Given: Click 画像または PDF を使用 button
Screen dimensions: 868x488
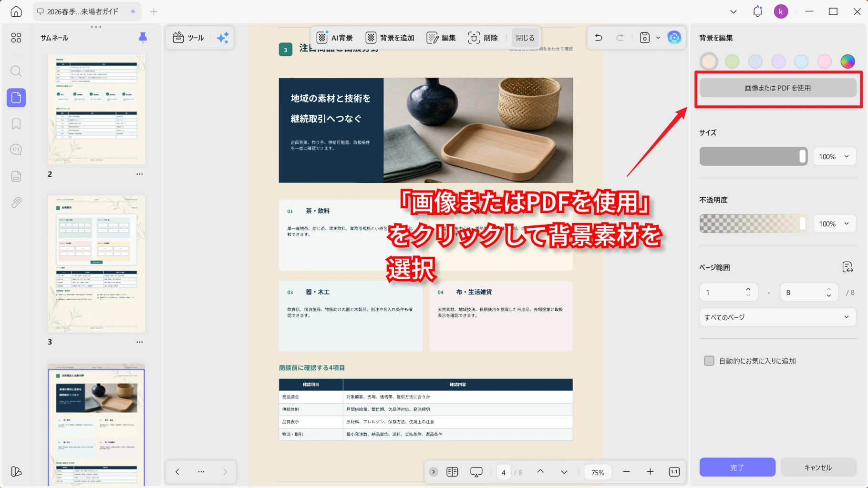Looking at the screenshot, I should 778,88.
